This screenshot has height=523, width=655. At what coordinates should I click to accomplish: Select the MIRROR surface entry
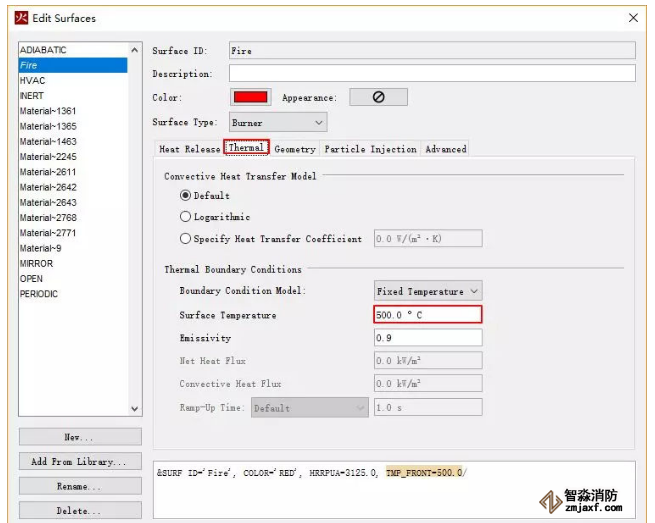(36, 264)
